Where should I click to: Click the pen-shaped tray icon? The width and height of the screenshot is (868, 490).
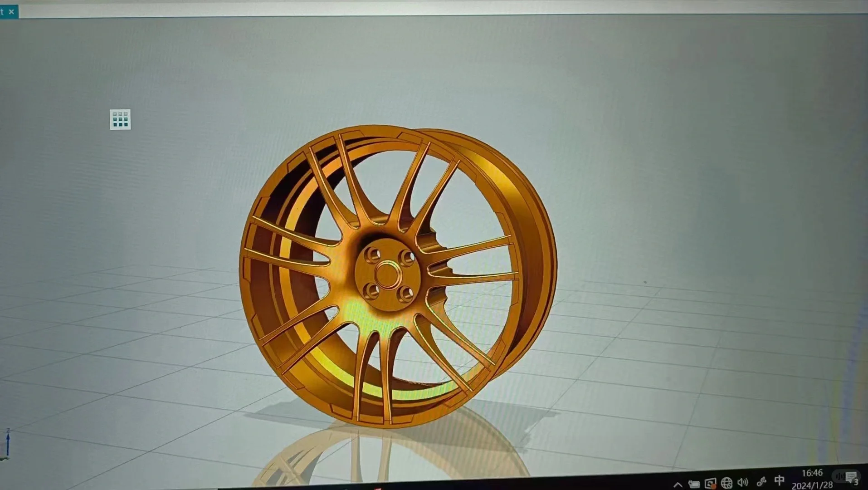click(x=761, y=482)
